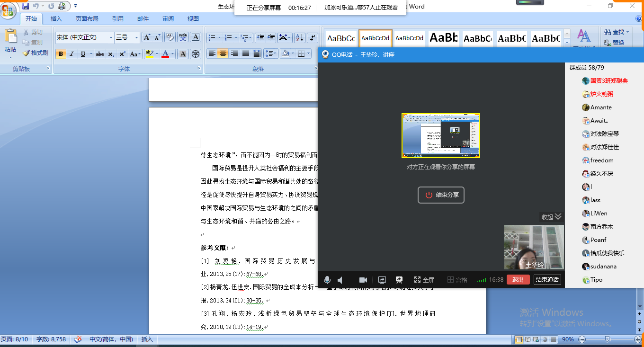644x347 pixels.
Task: Sort paragraphs with the A-Z sort icon
Action: (x=299, y=38)
